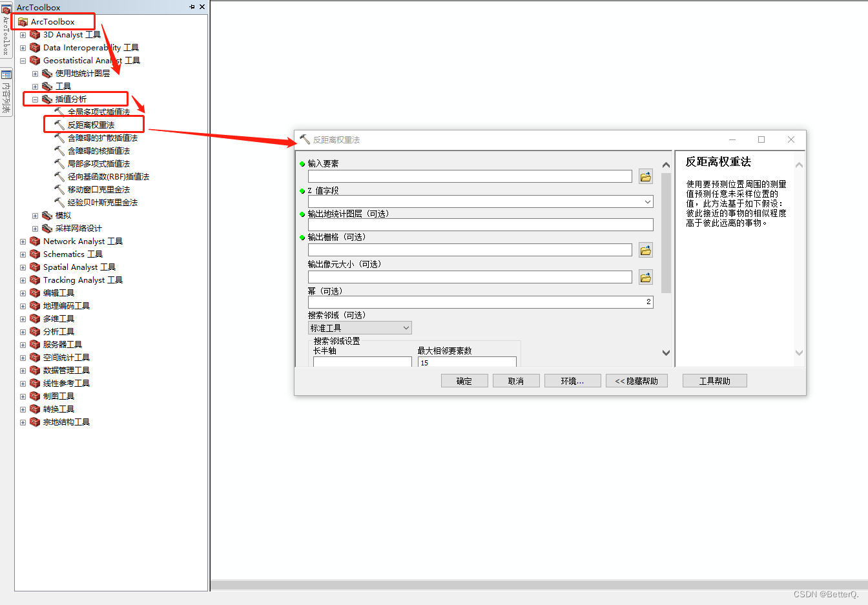The height and width of the screenshot is (605, 868).
Task: Expand the Spatial Analyst 工具 node
Action: coord(23,267)
